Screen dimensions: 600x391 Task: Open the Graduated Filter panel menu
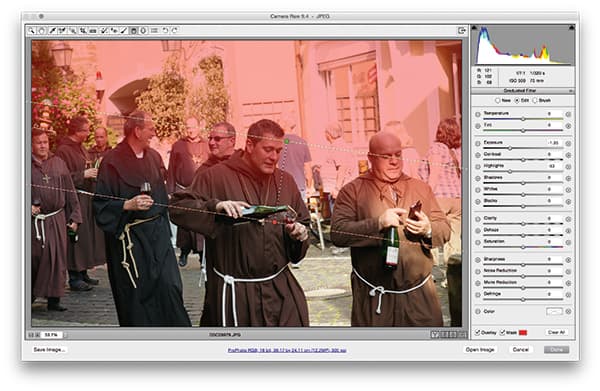point(571,91)
